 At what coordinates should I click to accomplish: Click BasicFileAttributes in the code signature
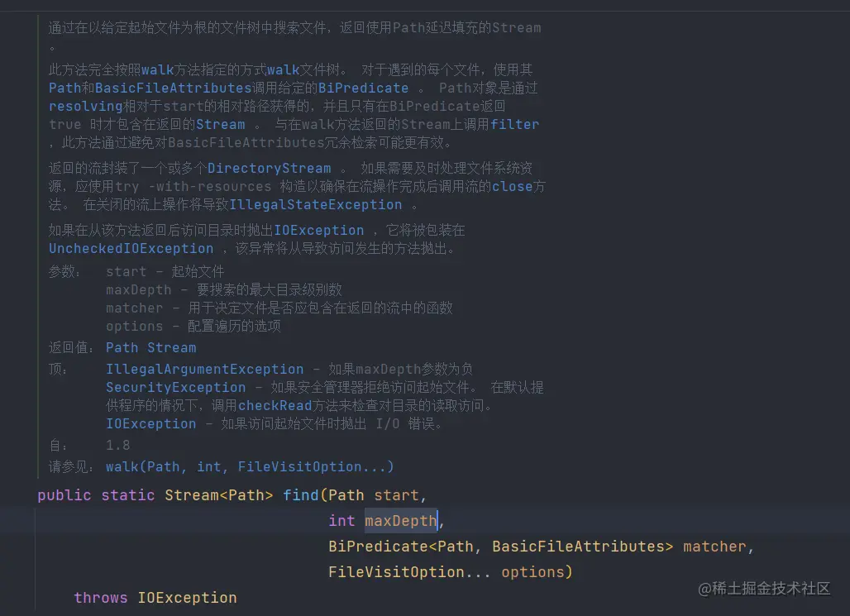click(579, 547)
